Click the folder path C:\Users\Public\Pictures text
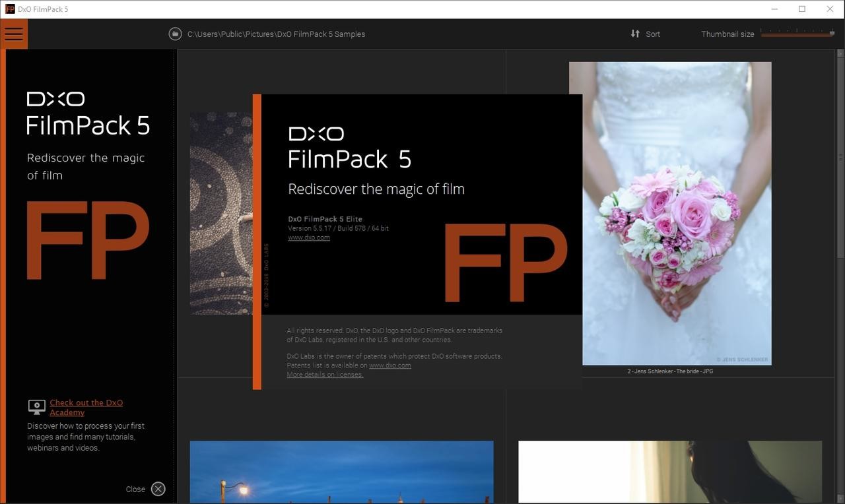 pos(276,34)
